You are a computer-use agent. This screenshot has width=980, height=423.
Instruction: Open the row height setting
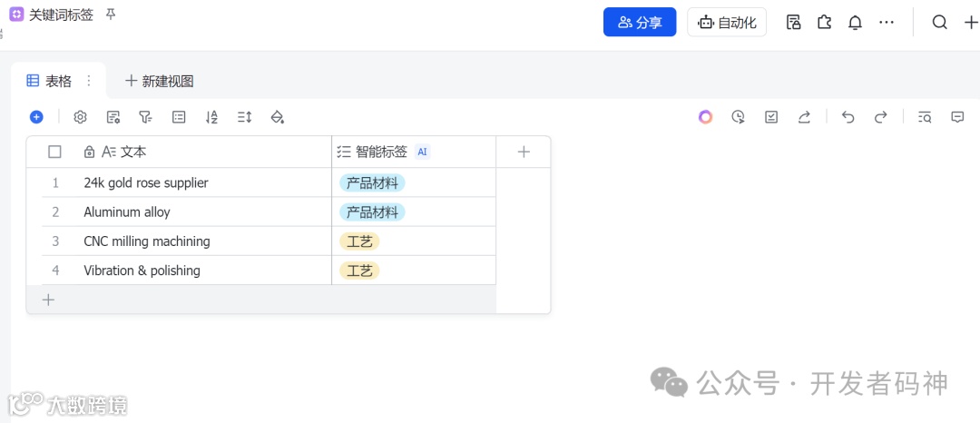click(244, 117)
